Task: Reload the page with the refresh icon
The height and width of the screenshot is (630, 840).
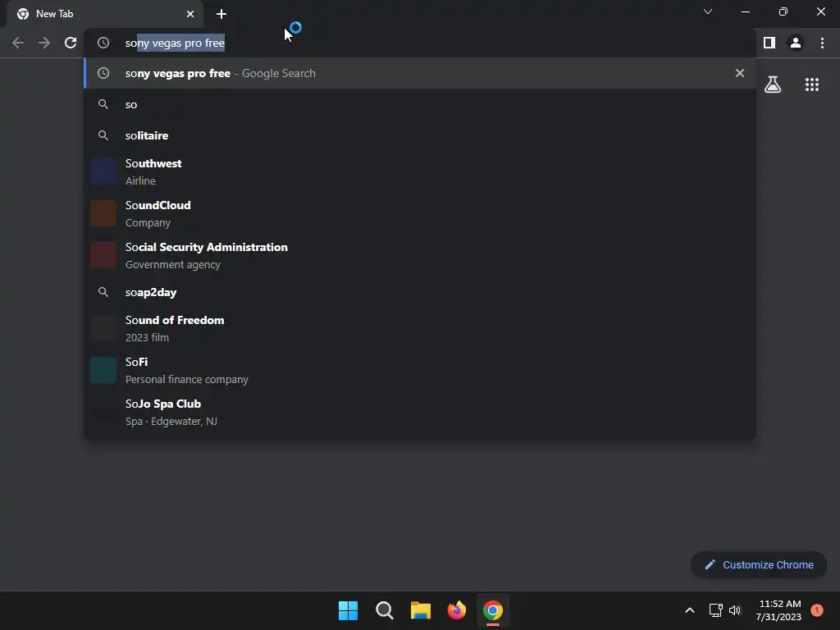Action: pos(71,43)
